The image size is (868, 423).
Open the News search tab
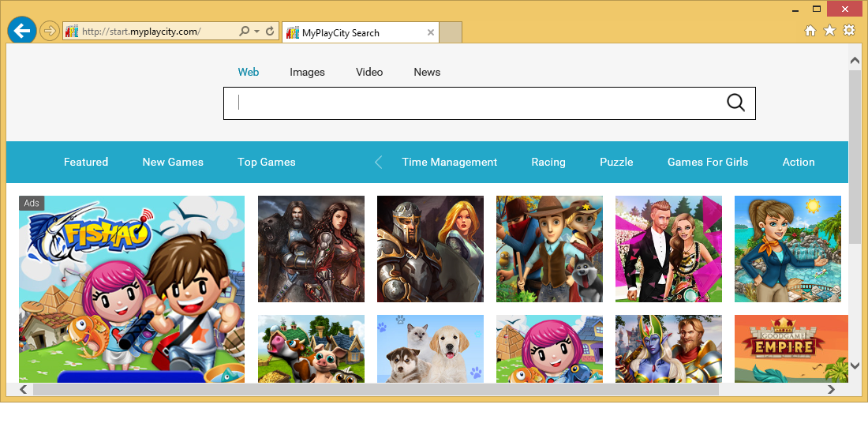[x=427, y=72]
